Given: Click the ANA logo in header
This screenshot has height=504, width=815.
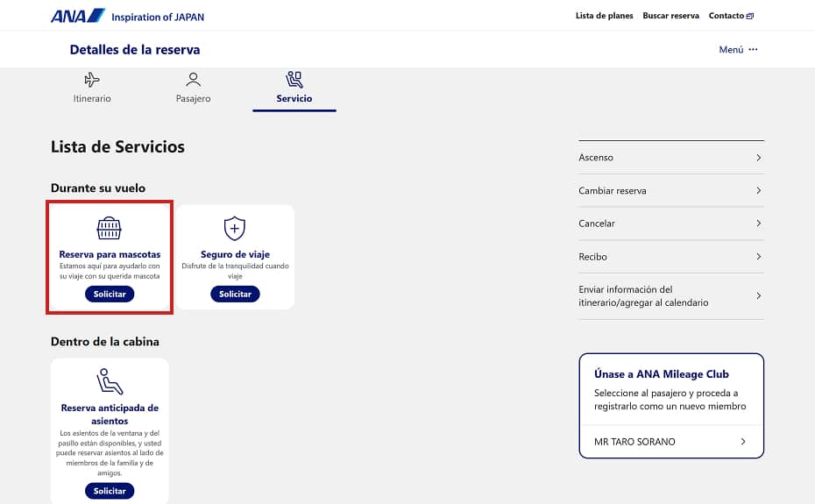Looking at the screenshot, I should (x=77, y=16).
